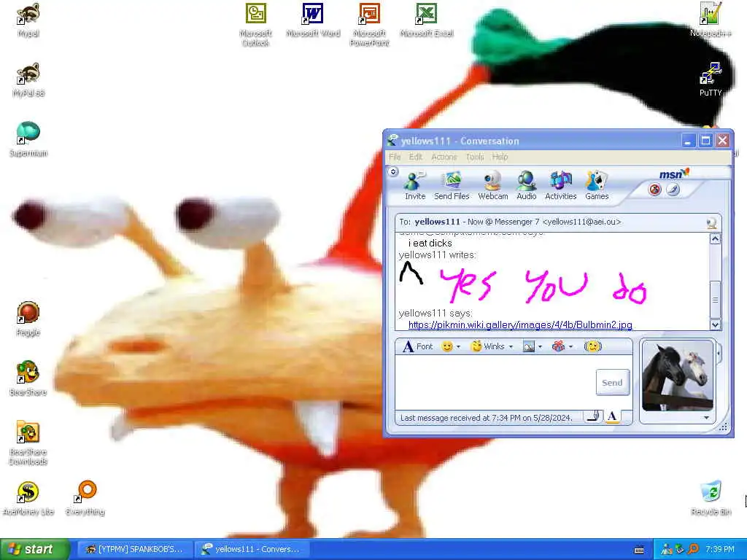This screenshot has height=560, width=747.
Task: Open the Windows start menu
Action: [x=34, y=550]
